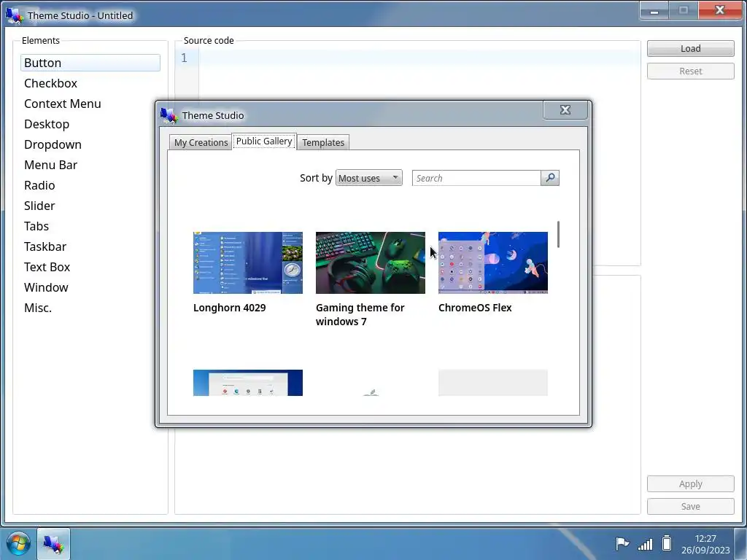Viewport: 747px width, 560px height.
Task: Click the gallery vertical scrollbar thumb
Action: click(x=558, y=234)
